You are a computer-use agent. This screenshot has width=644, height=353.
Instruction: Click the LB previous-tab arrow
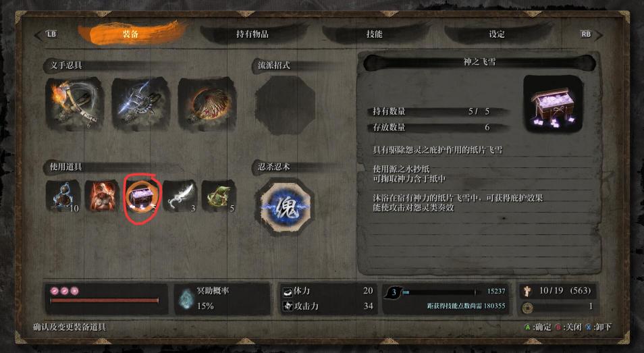pos(46,34)
